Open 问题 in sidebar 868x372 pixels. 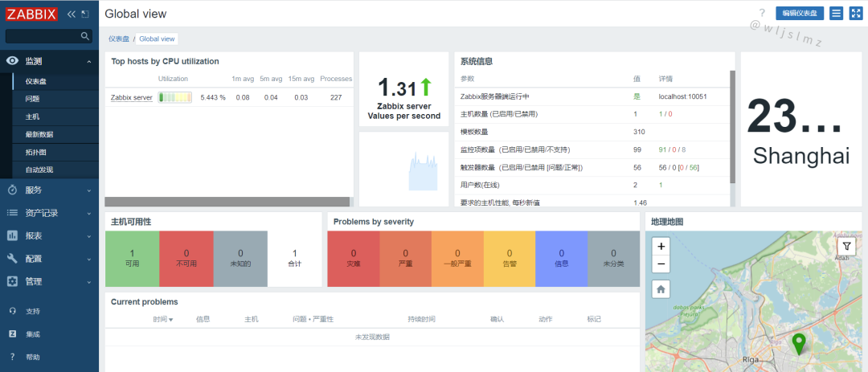click(x=32, y=99)
